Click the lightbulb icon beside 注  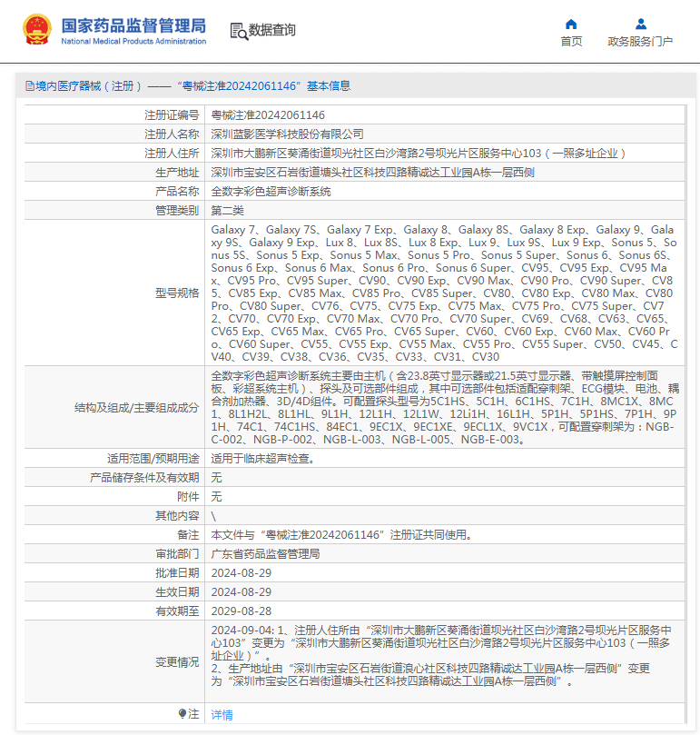pos(182,713)
